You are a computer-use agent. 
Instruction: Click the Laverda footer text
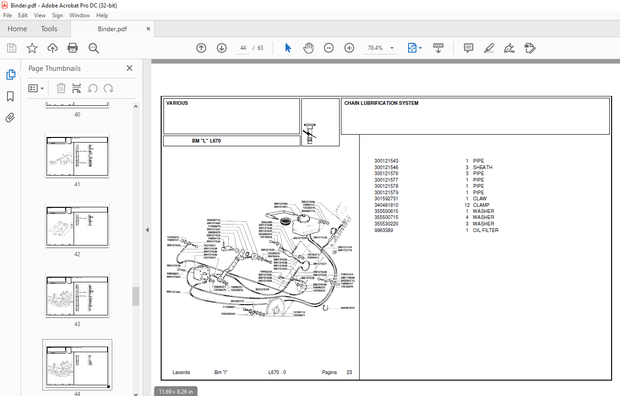181,372
